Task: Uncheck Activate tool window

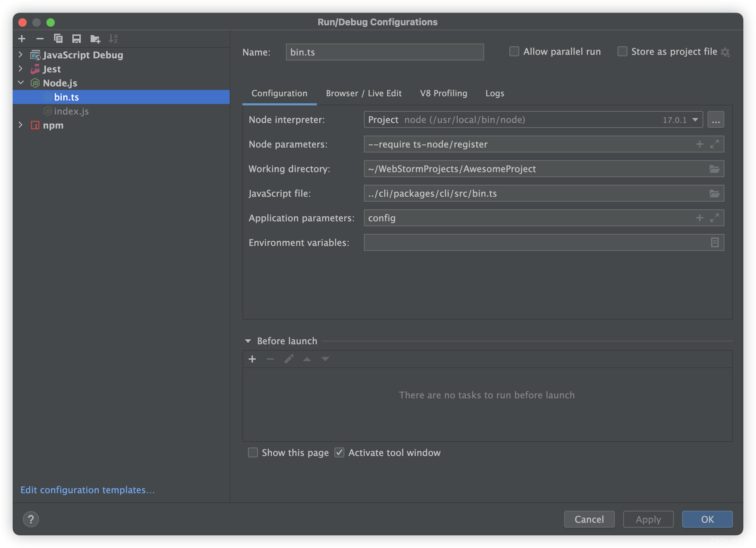Action: [x=339, y=452]
